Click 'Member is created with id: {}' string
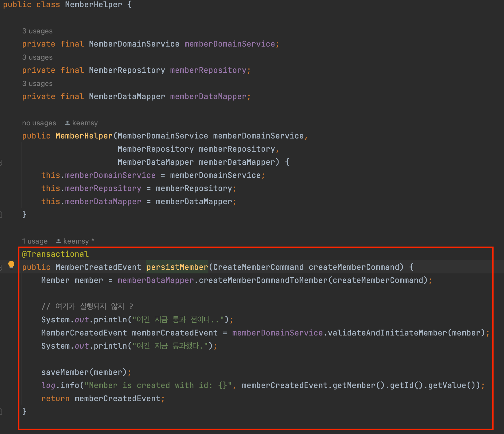The width and height of the screenshot is (504, 434). coord(158,385)
